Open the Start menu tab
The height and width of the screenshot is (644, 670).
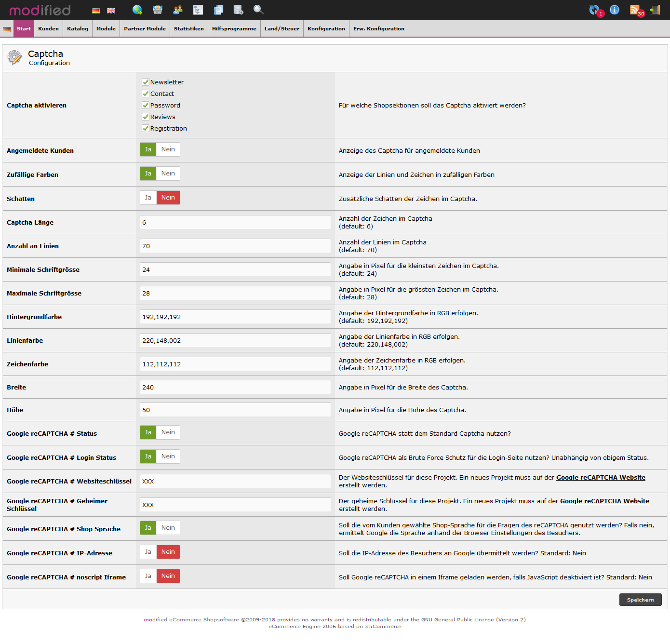[24, 29]
